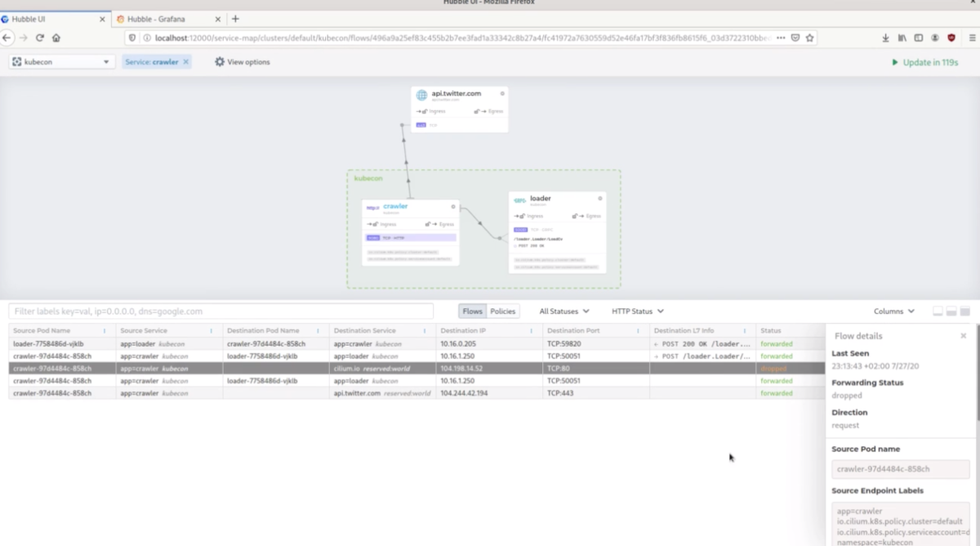Viewport: 980px width, 546px height.
Task: Set the flows panel to the smallest height
Action: (x=938, y=311)
